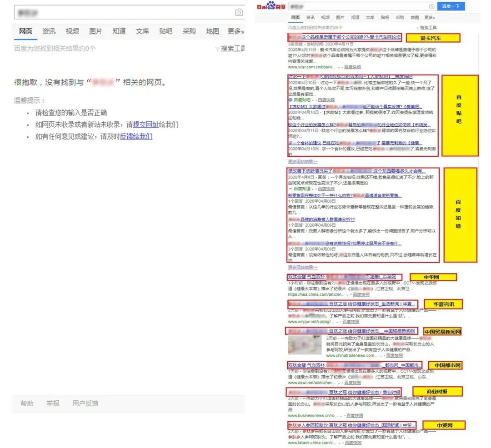
Task: Open 贴吧 tab on the no-results page
Action: pyautogui.click(x=165, y=31)
